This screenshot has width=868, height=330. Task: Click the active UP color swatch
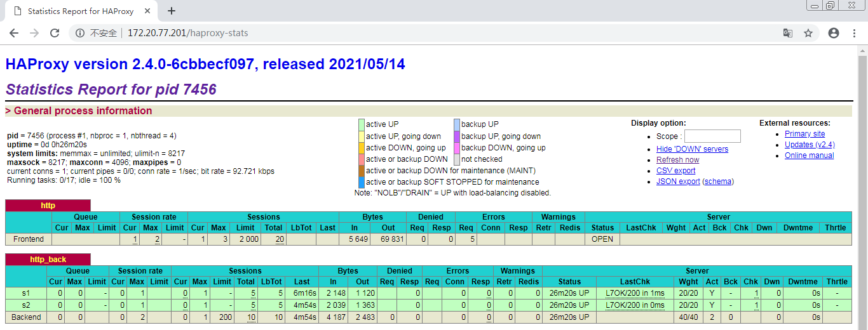click(362, 124)
